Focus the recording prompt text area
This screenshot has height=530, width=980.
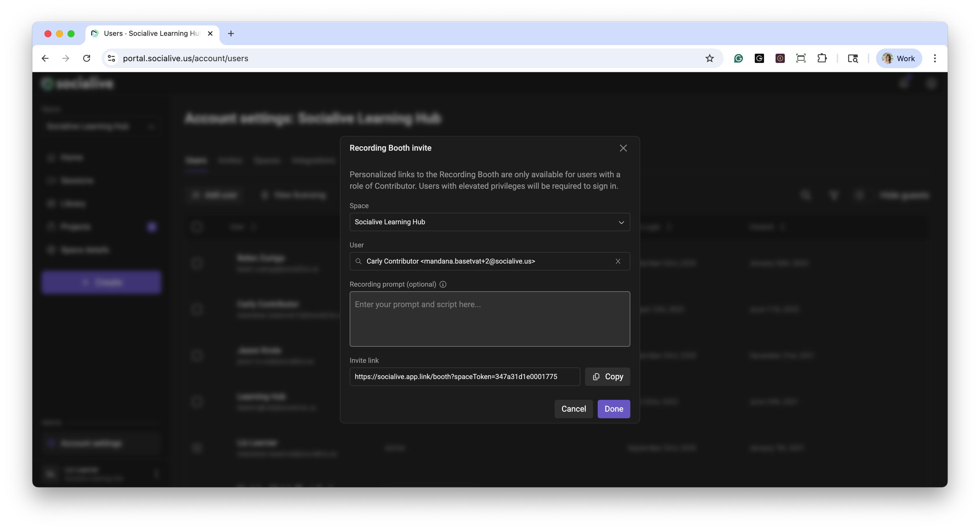489,319
